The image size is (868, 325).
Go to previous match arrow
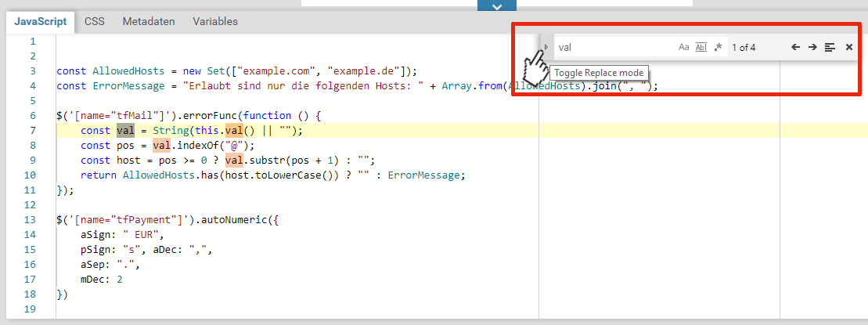click(795, 48)
